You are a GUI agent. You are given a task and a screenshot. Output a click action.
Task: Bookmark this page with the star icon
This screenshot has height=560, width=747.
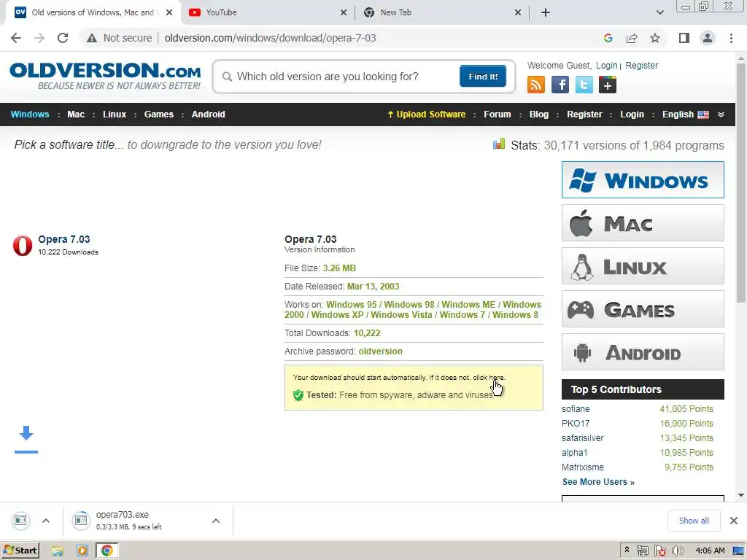click(655, 38)
